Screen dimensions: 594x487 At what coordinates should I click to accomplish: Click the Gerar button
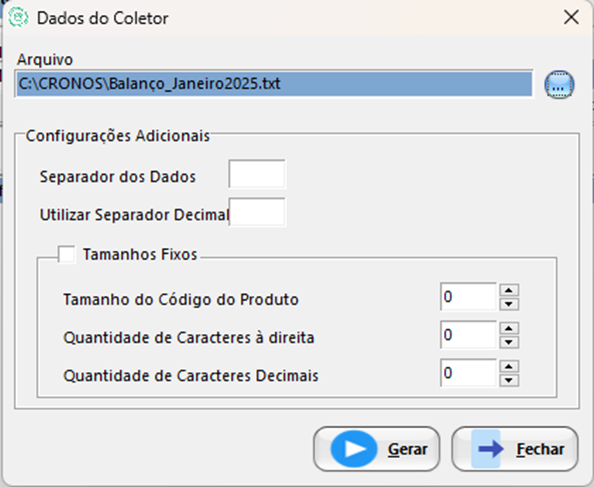click(377, 449)
